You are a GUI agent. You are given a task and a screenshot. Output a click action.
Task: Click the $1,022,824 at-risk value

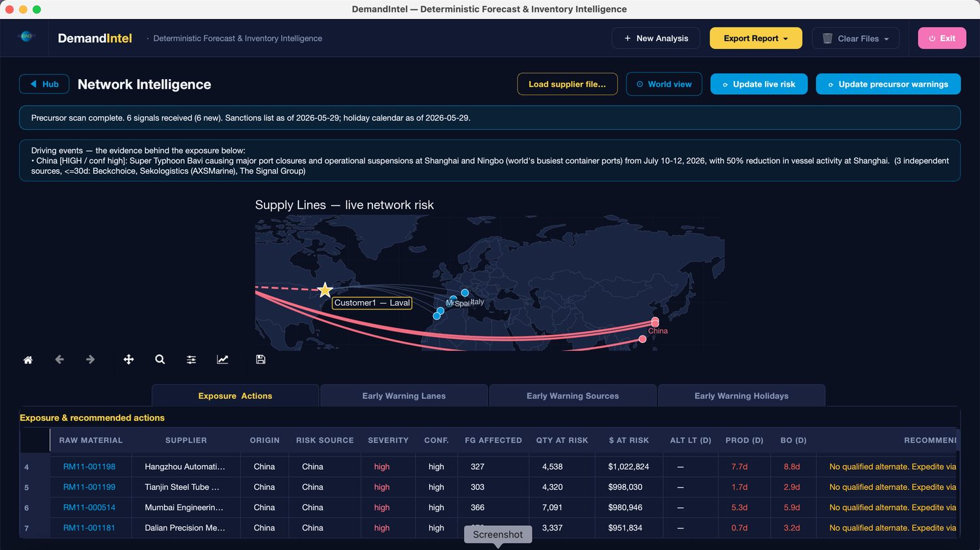coord(629,466)
